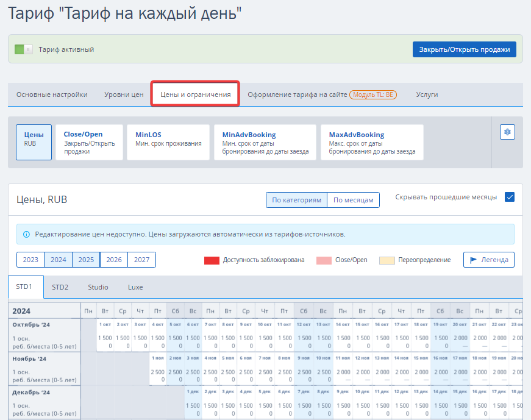The image size is (531, 420).
Task: Select the По категориям view
Action: pos(296,200)
